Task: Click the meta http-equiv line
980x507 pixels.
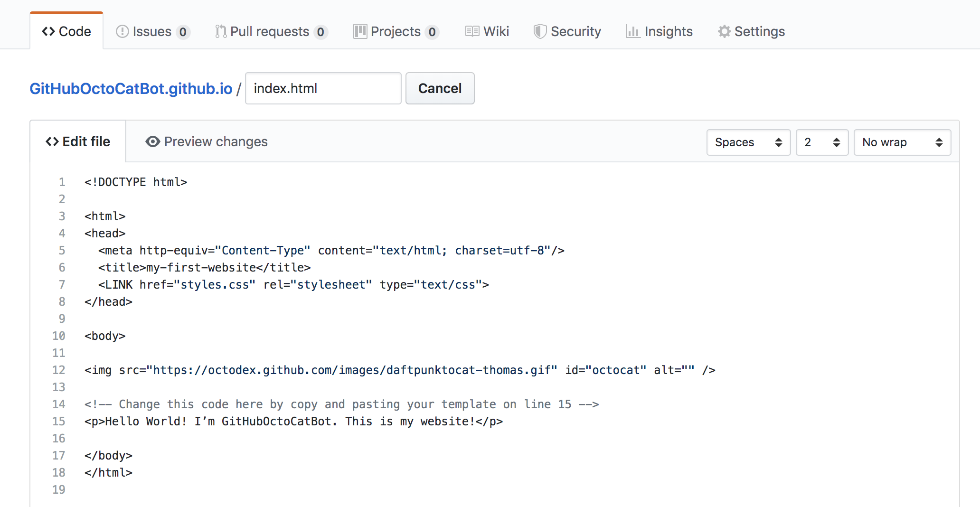Action: [331, 251]
